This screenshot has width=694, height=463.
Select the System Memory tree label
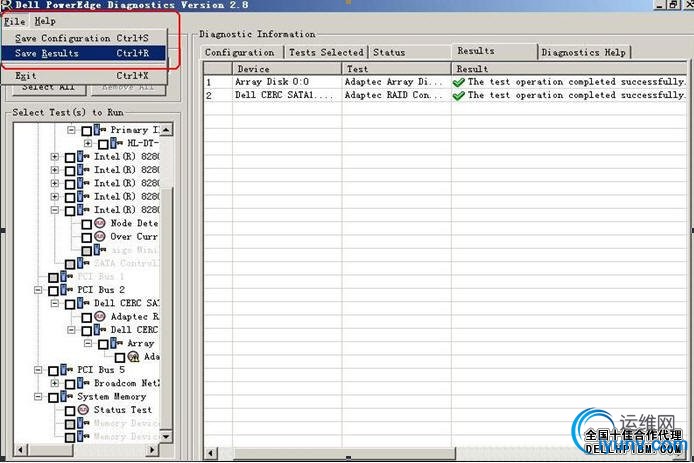(x=112, y=397)
